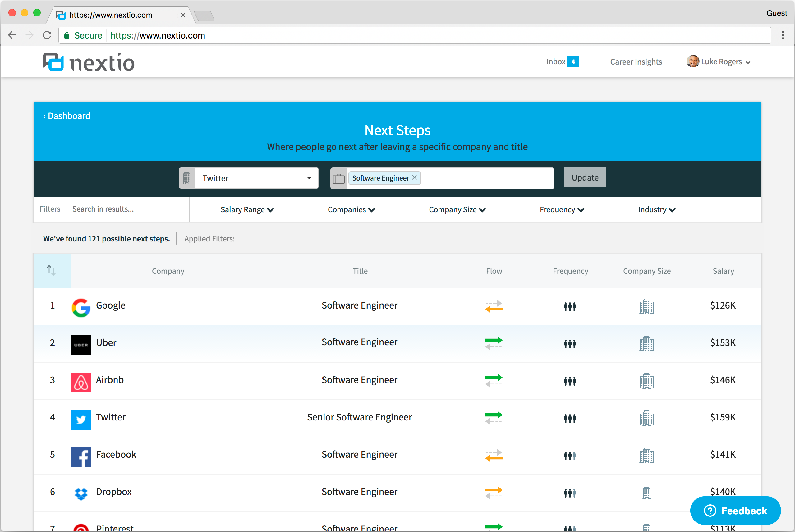Open the Inbox with 4 messages
Image resolution: width=795 pixels, height=532 pixels.
pyautogui.click(x=562, y=62)
